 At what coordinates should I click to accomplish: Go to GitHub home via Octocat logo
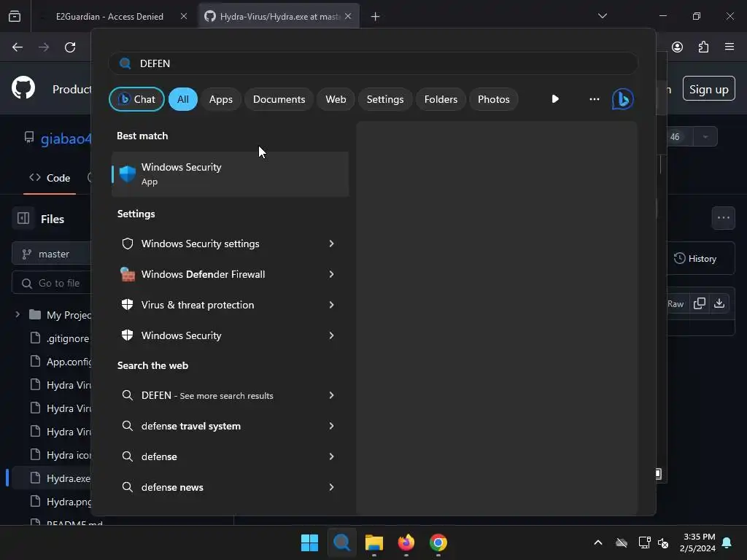[23, 88]
